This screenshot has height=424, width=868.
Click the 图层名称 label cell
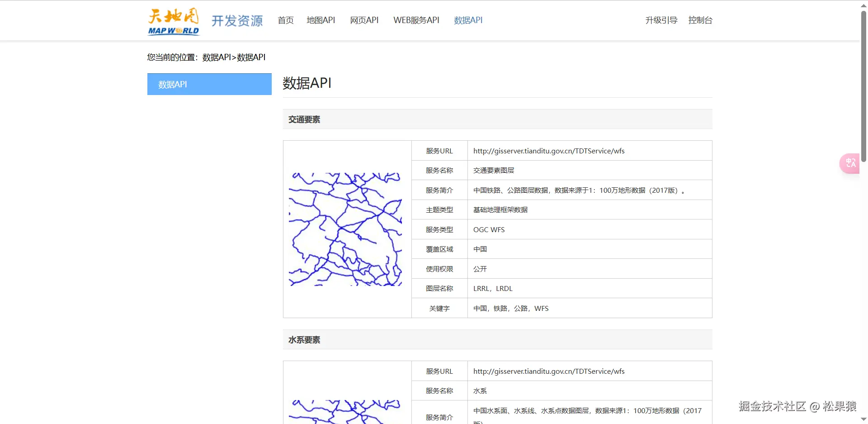[x=439, y=289]
